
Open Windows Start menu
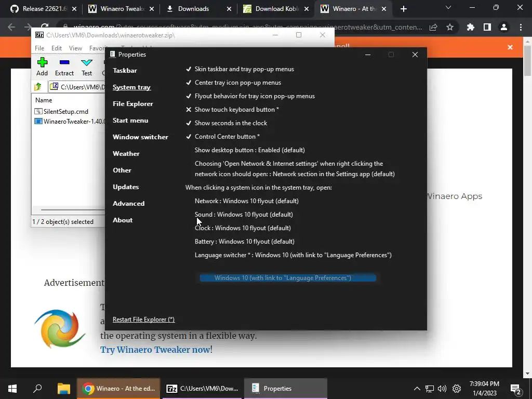12,389
